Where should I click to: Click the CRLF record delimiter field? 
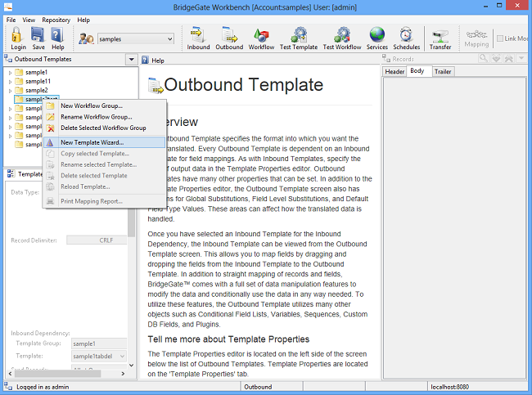pos(97,240)
